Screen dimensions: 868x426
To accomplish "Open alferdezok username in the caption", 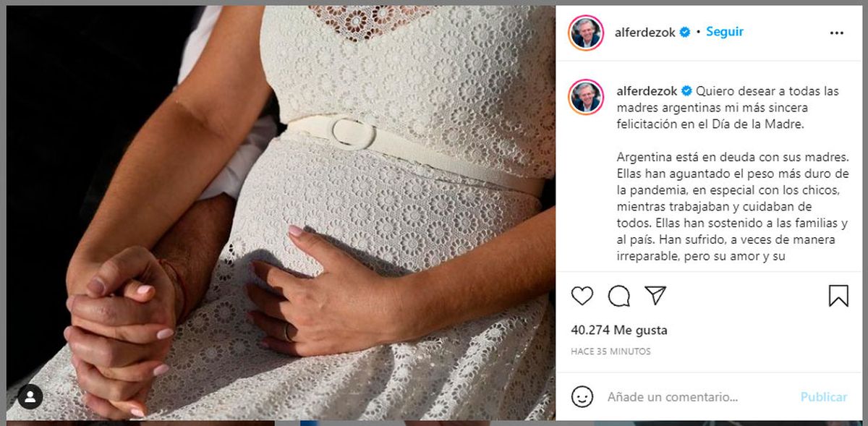I will click(647, 91).
